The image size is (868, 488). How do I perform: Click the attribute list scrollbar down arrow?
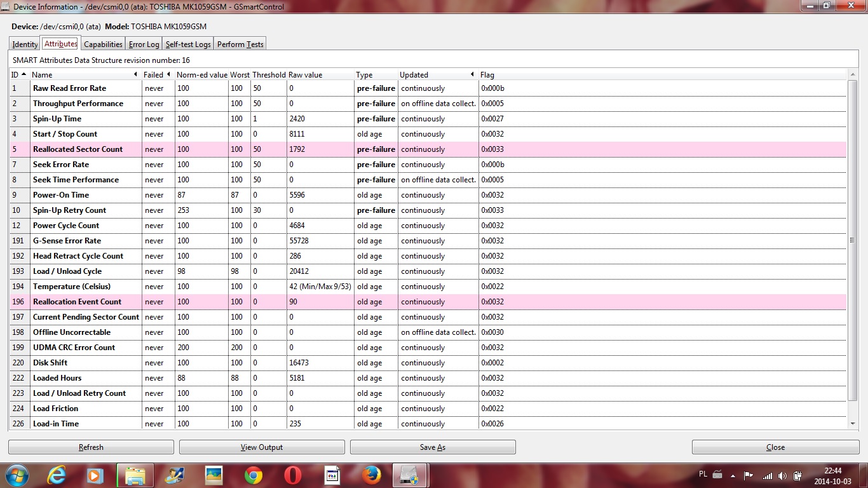point(853,424)
